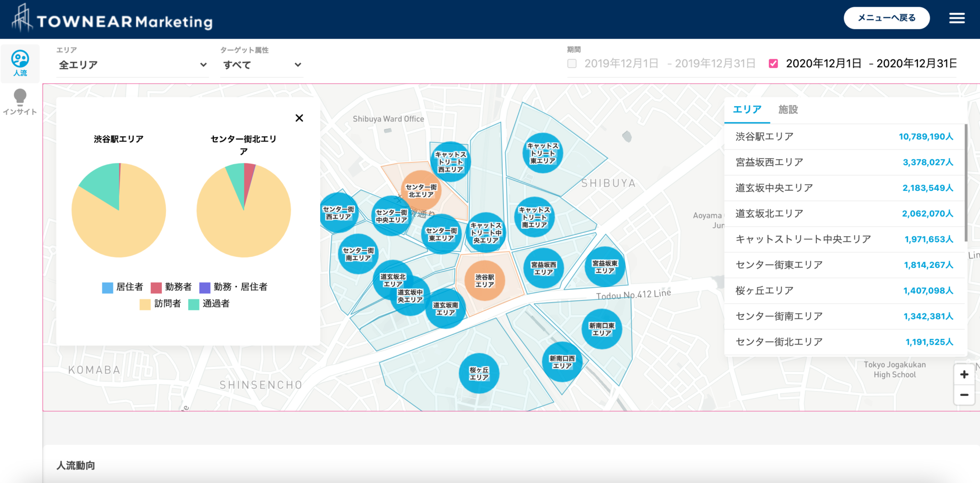Screen dimensions: 980x483
Task: Select センター街南エリア row in list
Action: point(845,317)
